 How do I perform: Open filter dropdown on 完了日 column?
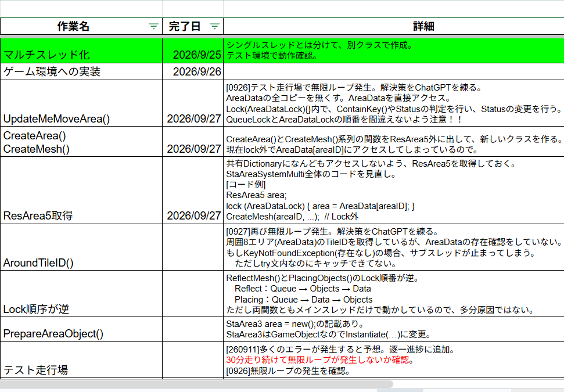215,26
